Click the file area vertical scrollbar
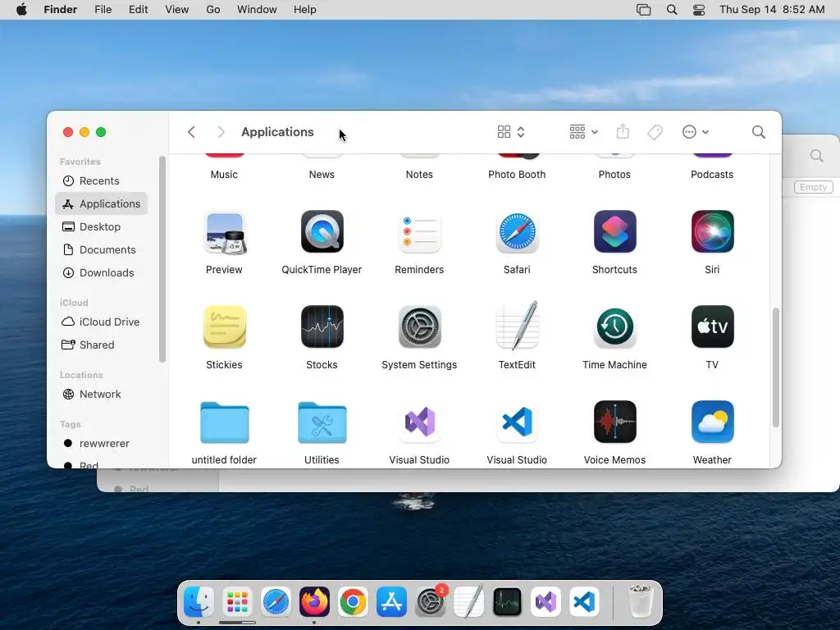 coord(776,367)
